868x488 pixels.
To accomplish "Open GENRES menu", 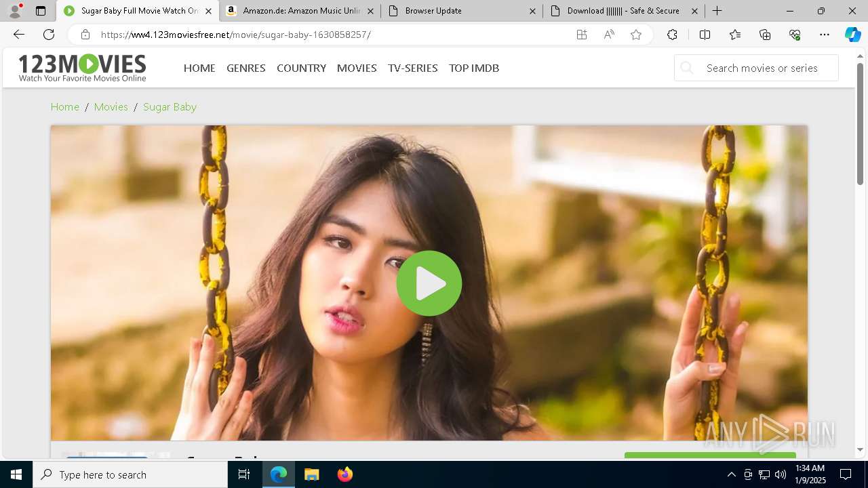I will point(246,68).
